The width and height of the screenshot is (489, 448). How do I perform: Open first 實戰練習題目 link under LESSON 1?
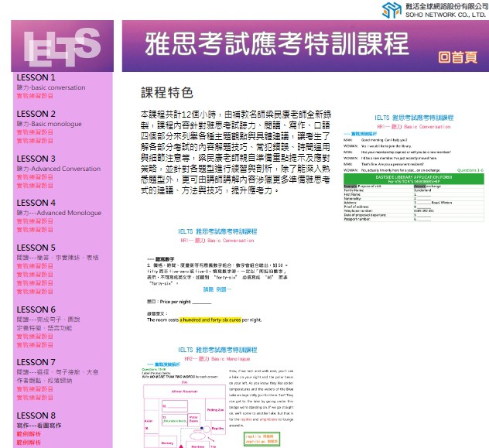(x=35, y=95)
